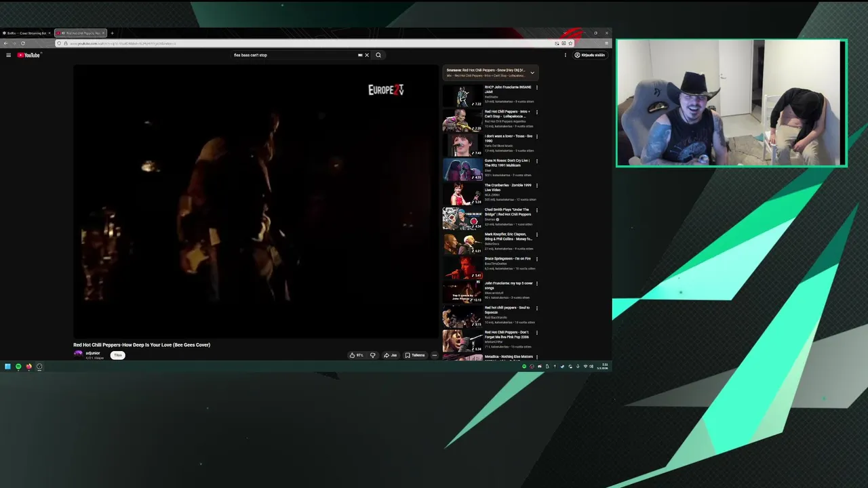This screenshot has width=868, height=488.
Task: Open more actions menu below video
Action: [435, 355]
